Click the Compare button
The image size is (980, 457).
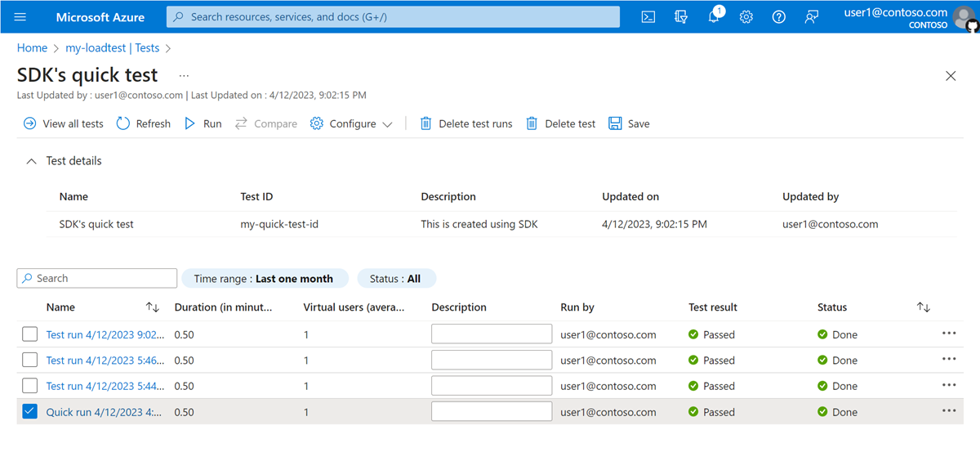[x=266, y=123]
